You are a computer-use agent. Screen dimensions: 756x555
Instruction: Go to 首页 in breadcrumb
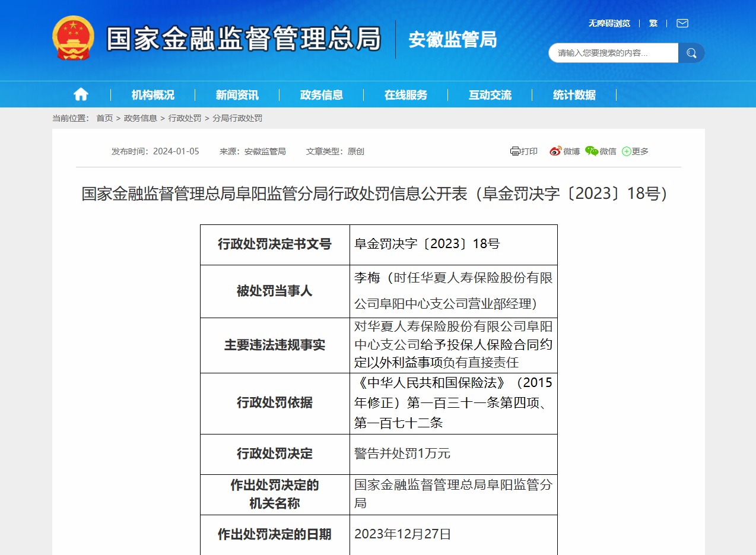(104, 118)
